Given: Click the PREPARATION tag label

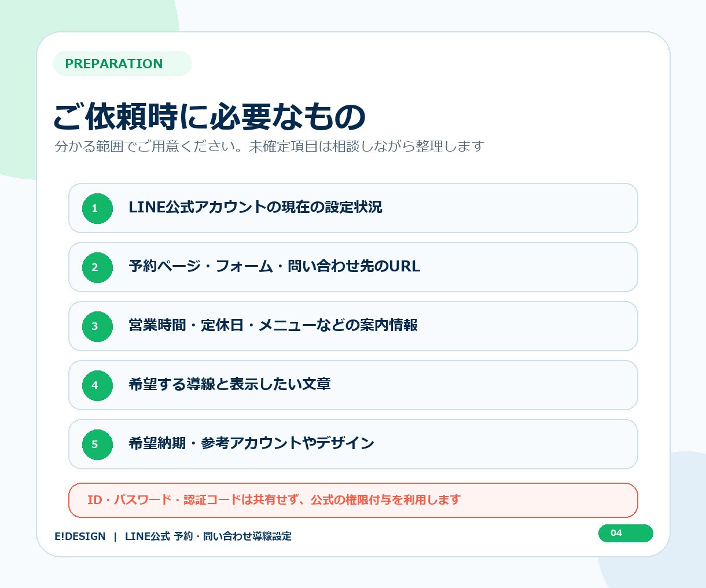Looking at the screenshot, I should 122,64.
